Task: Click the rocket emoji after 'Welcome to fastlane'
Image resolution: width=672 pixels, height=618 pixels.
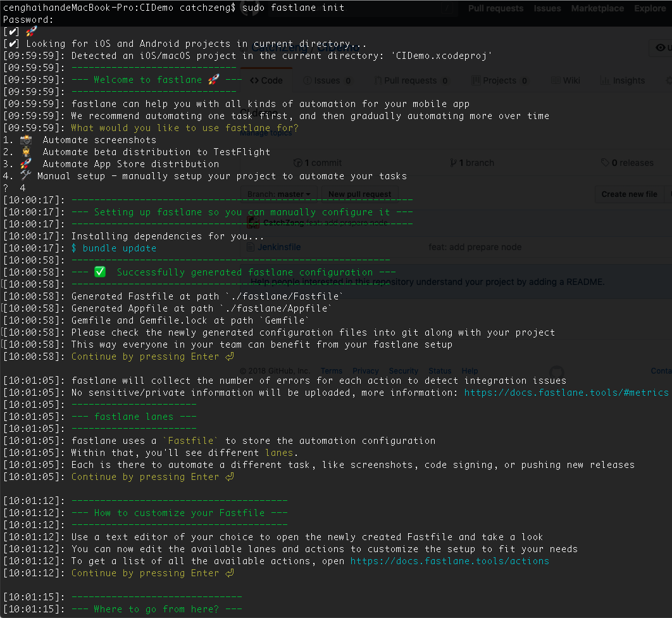Action: pos(213,79)
